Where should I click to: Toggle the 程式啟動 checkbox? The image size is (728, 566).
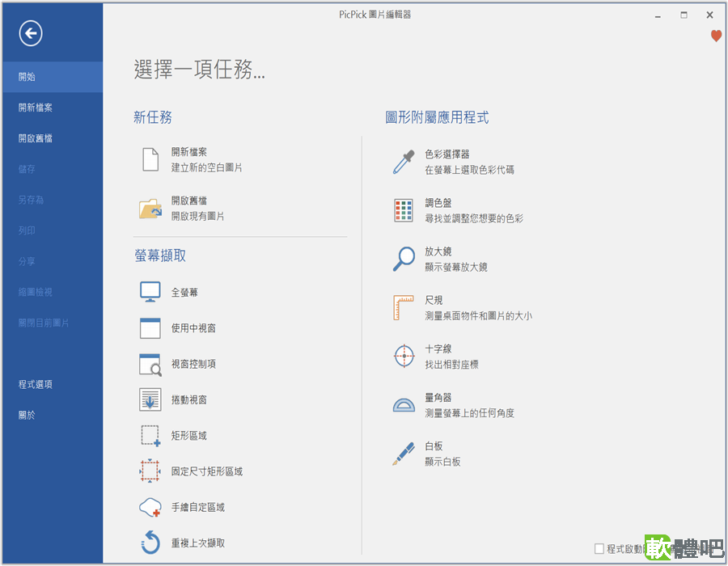(x=599, y=549)
